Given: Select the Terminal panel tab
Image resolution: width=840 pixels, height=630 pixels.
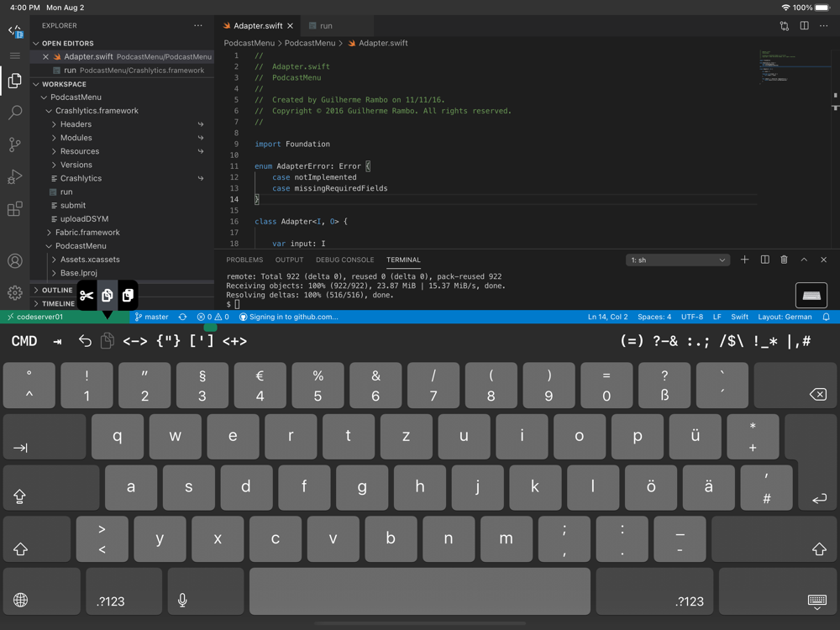Looking at the screenshot, I should [403, 260].
